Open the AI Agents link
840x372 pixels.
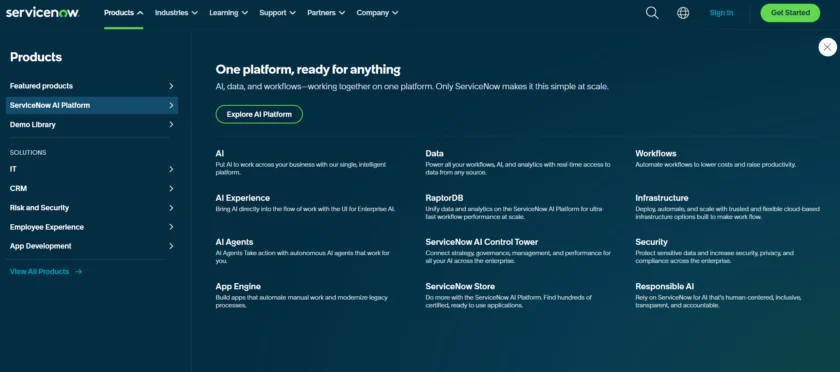pos(234,242)
